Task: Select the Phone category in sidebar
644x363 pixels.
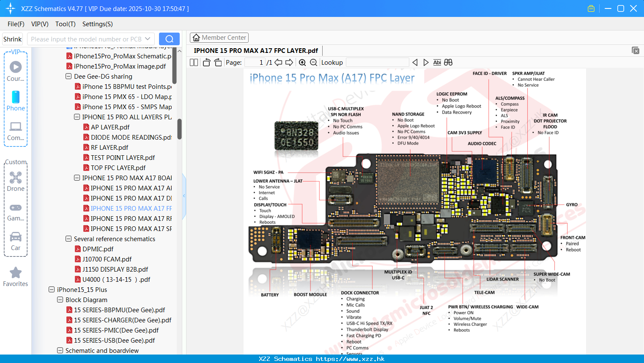Action: coord(16,101)
